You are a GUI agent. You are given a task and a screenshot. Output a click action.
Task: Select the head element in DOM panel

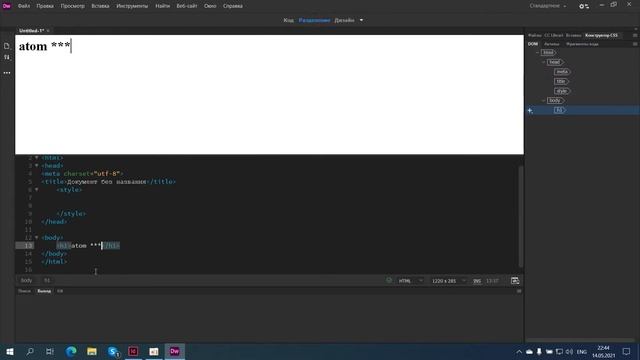555,62
